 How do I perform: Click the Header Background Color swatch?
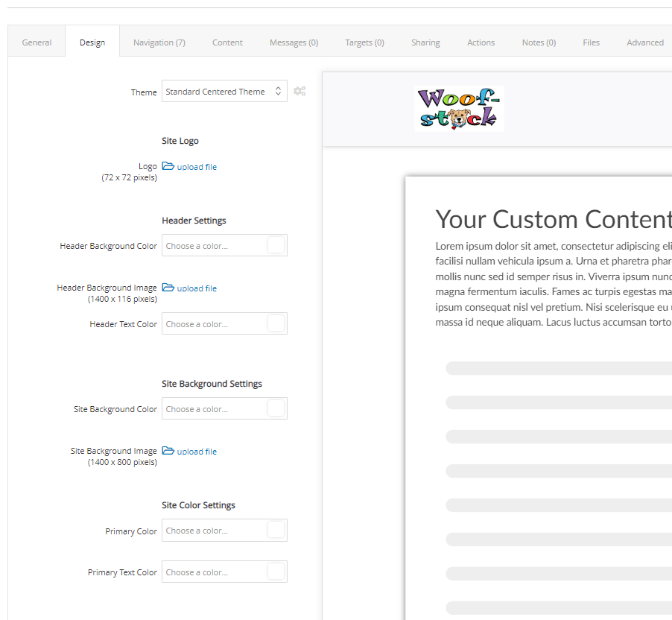coord(276,245)
